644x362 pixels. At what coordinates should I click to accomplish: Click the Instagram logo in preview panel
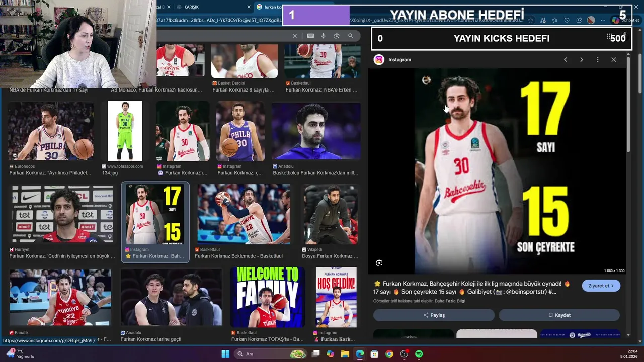(379, 59)
